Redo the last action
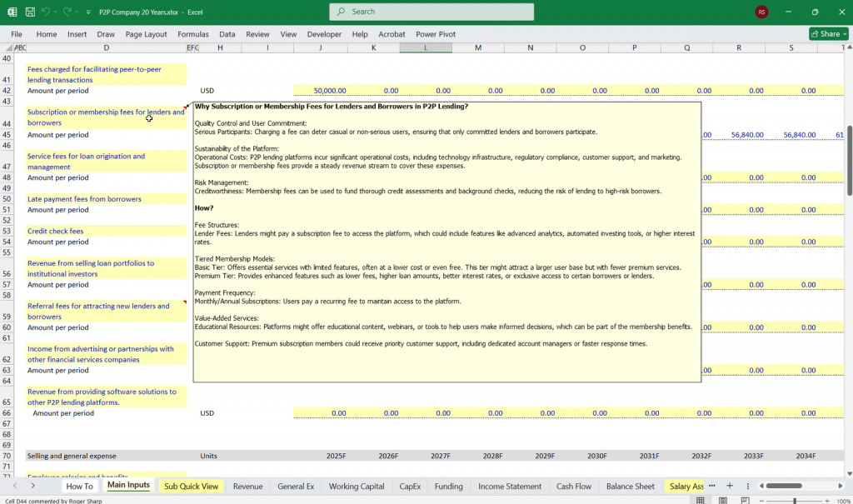Image resolution: width=853 pixels, height=504 pixels. coord(67,12)
